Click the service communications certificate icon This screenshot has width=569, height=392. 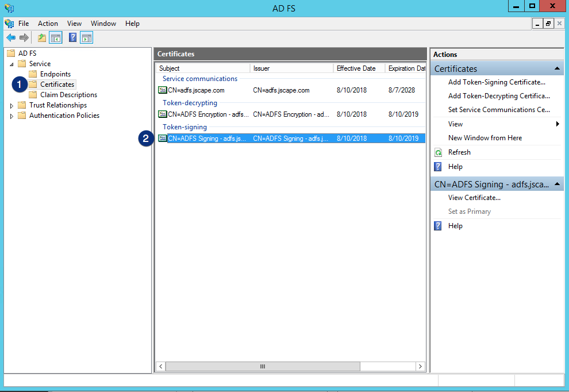[163, 90]
